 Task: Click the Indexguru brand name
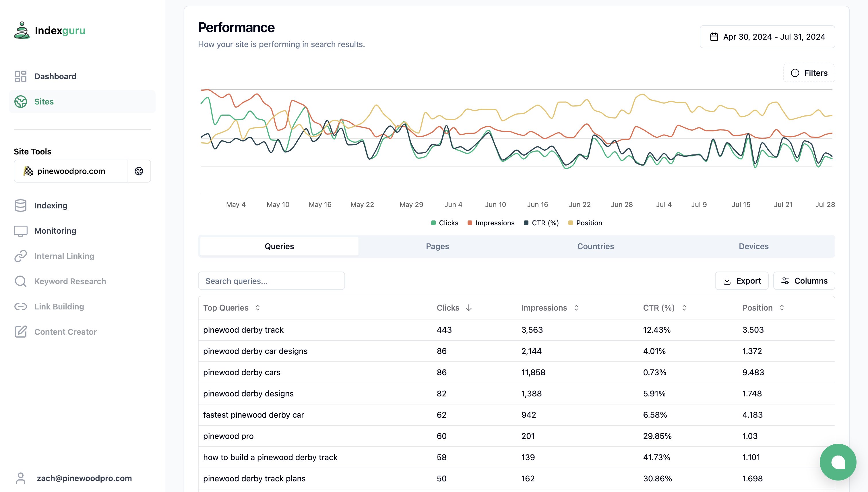60,31
